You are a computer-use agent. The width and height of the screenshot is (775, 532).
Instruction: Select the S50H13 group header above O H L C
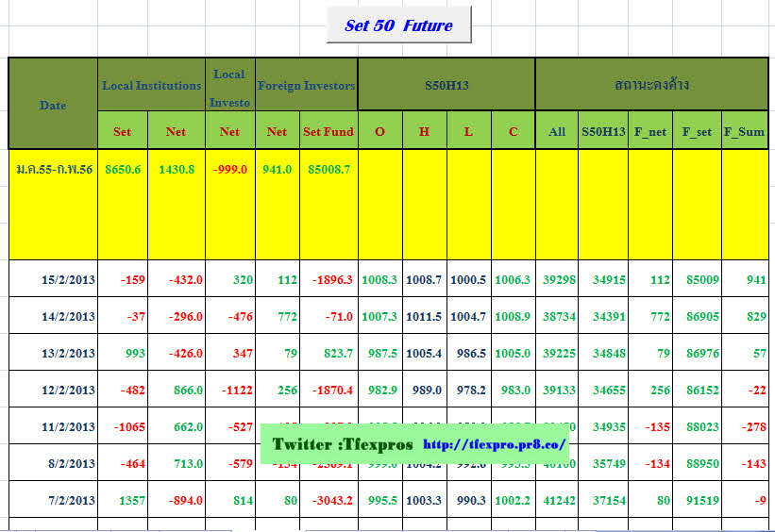(446, 86)
